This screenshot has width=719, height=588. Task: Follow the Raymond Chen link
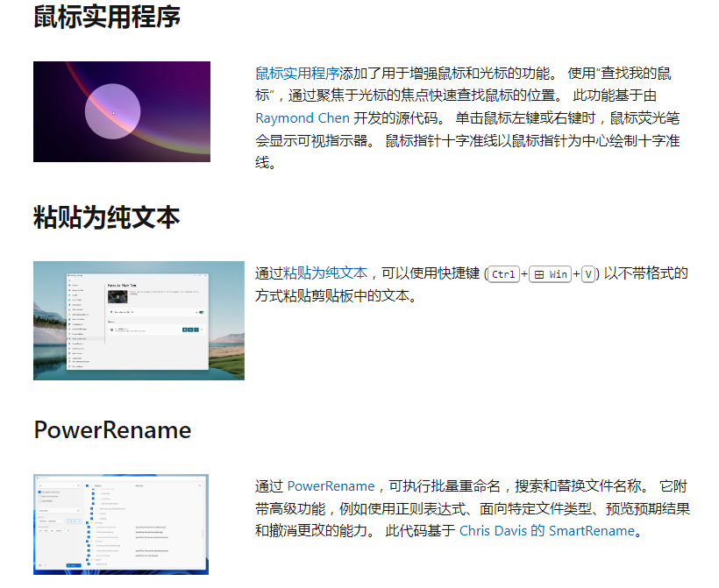(x=303, y=118)
